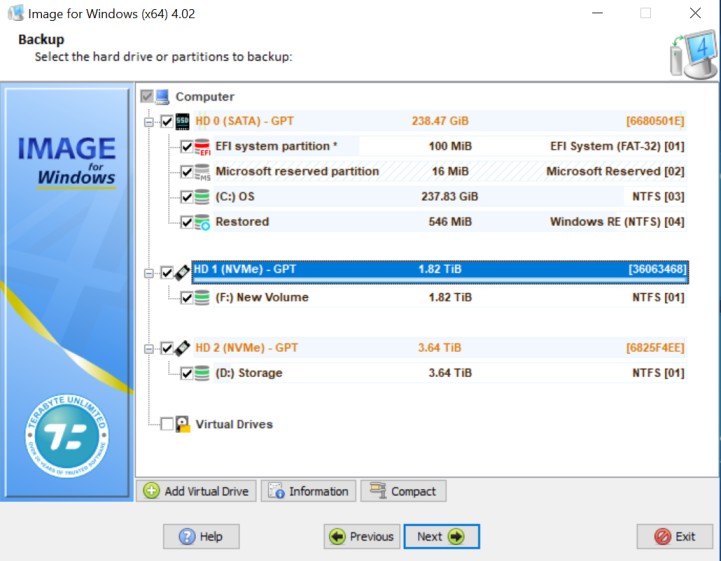Click the backup wizard computer graphic at top right
This screenshot has width=721, height=561.
[693, 55]
